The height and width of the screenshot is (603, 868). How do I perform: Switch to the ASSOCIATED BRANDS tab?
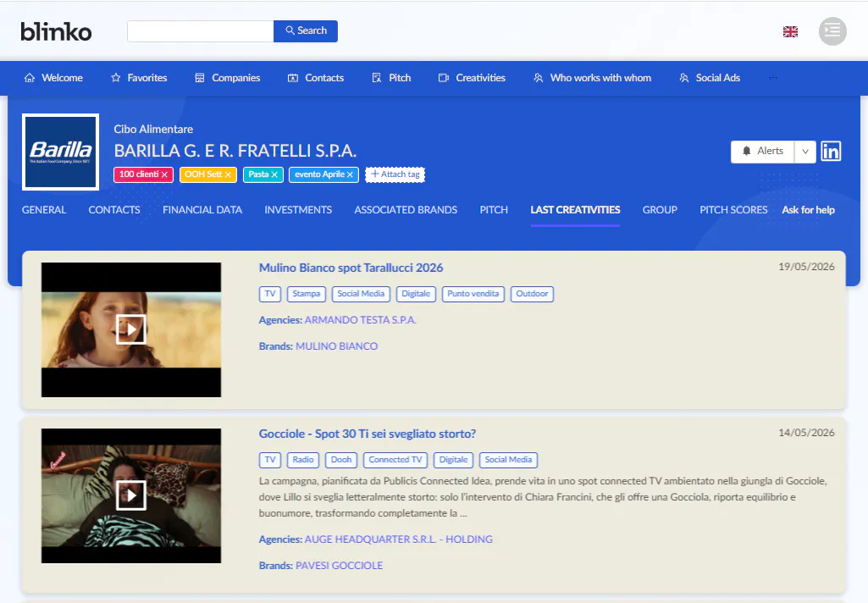pyautogui.click(x=406, y=210)
